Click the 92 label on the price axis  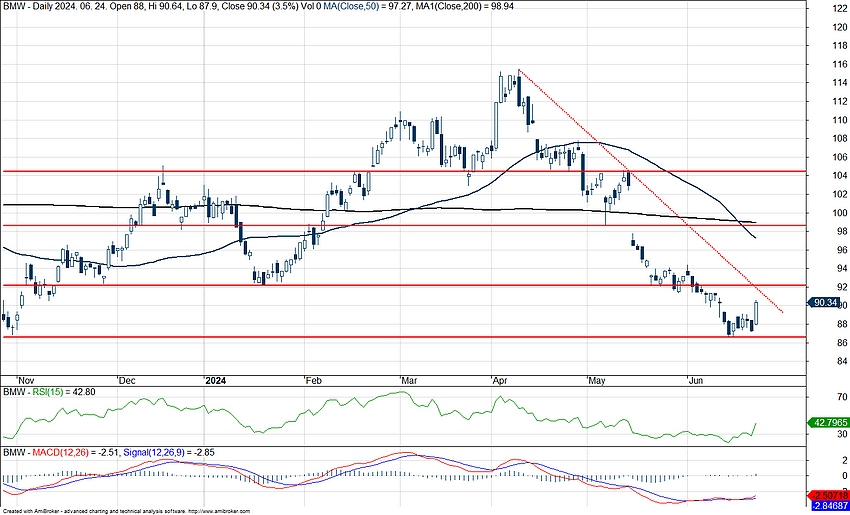tap(843, 287)
